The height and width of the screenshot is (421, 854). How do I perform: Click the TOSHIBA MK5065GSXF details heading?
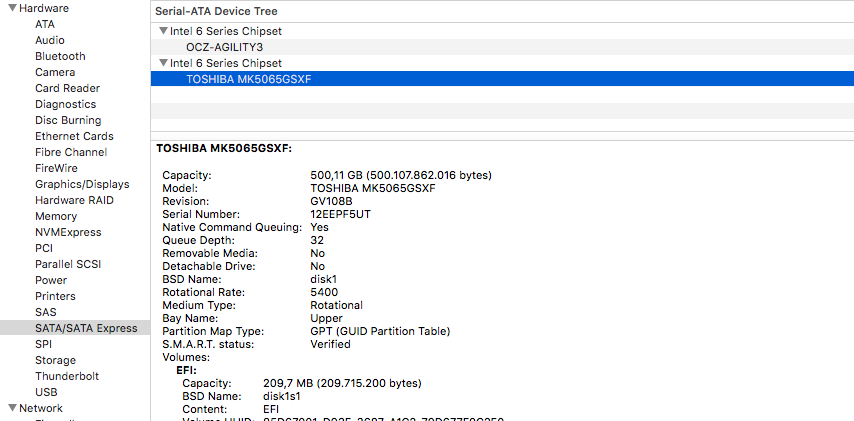224,148
